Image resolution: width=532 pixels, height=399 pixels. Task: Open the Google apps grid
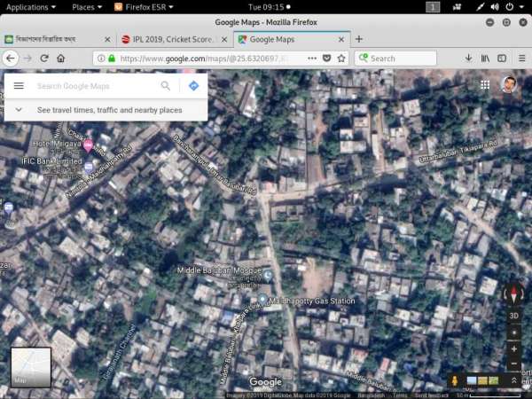tap(485, 84)
